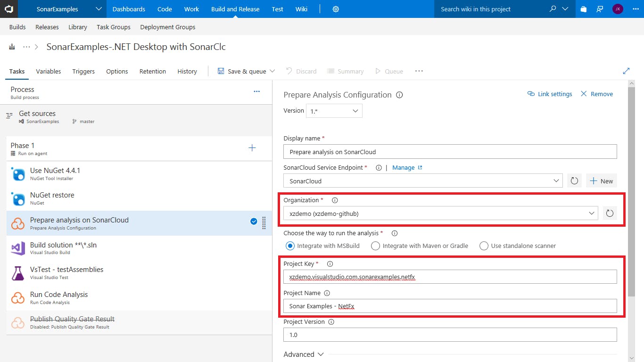Click the Use NuGet 4.4.1 task icon
This screenshot has width=644, height=362.
click(18, 174)
